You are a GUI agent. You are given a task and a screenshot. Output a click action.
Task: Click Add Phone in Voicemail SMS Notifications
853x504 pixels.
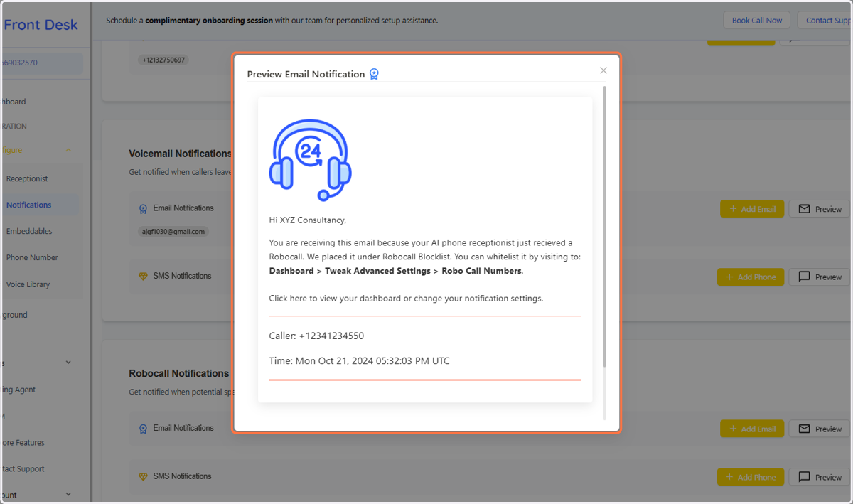click(x=751, y=277)
